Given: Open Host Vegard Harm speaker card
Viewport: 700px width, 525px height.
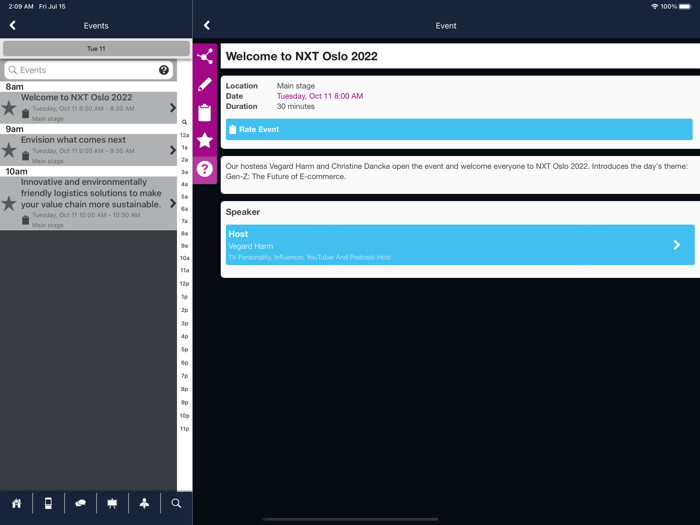Looking at the screenshot, I should click(x=460, y=245).
